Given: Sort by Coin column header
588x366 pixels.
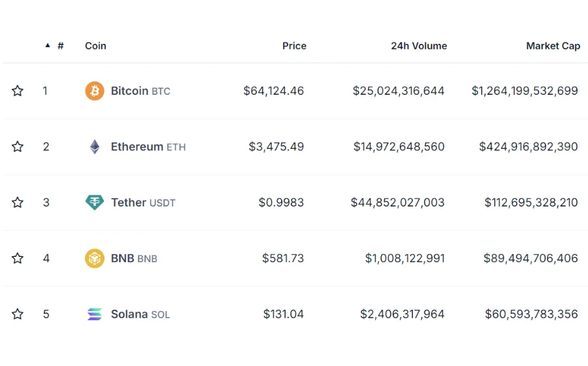Looking at the screenshot, I should (95, 46).
